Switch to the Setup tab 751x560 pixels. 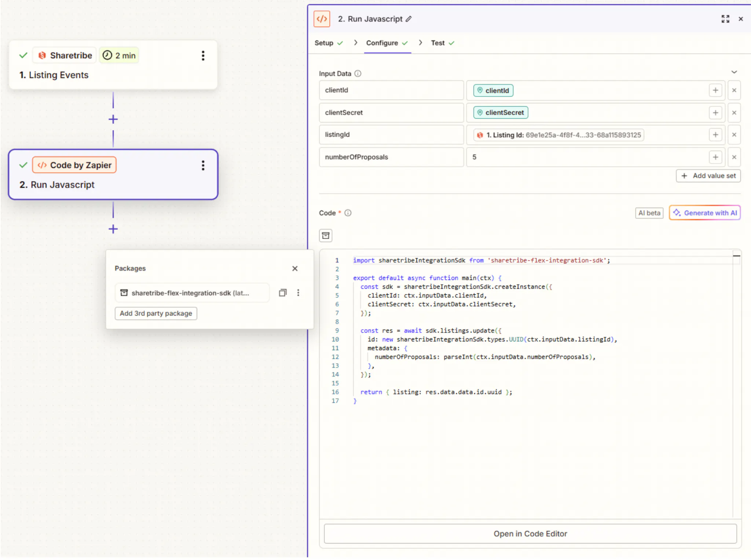(x=329, y=43)
